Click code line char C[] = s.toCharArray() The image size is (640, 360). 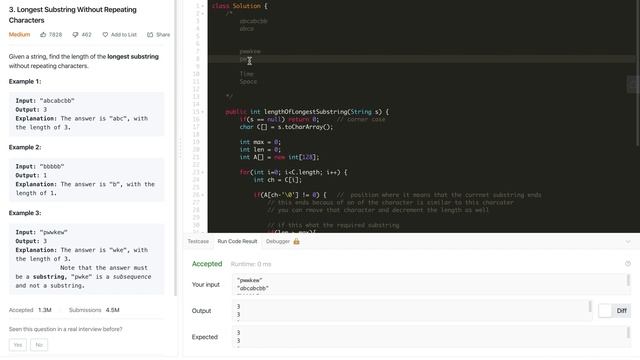(286, 127)
